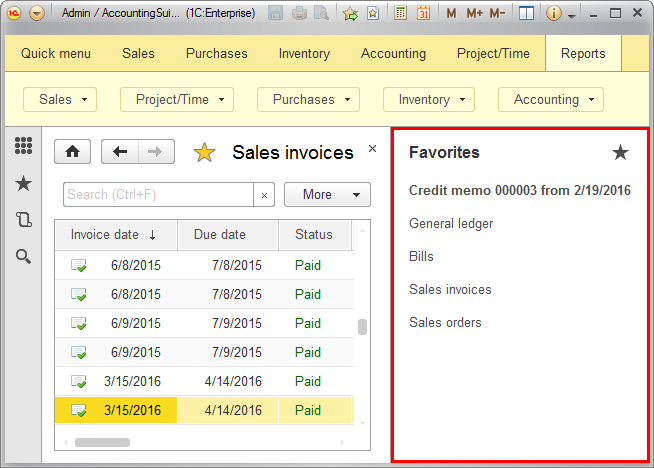The height and width of the screenshot is (468, 654).
Task: Focus the Search (Ctrl+F) field
Action: (x=158, y=194)
